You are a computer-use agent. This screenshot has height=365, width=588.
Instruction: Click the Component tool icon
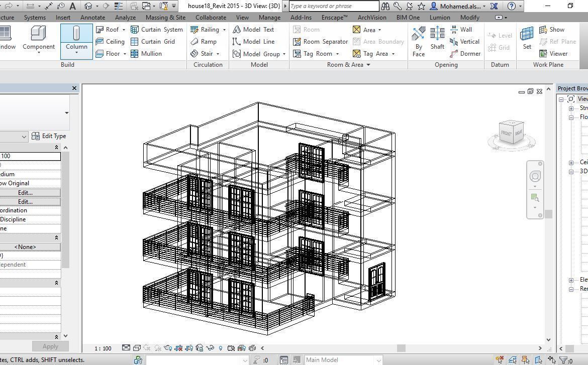(39, 34)
